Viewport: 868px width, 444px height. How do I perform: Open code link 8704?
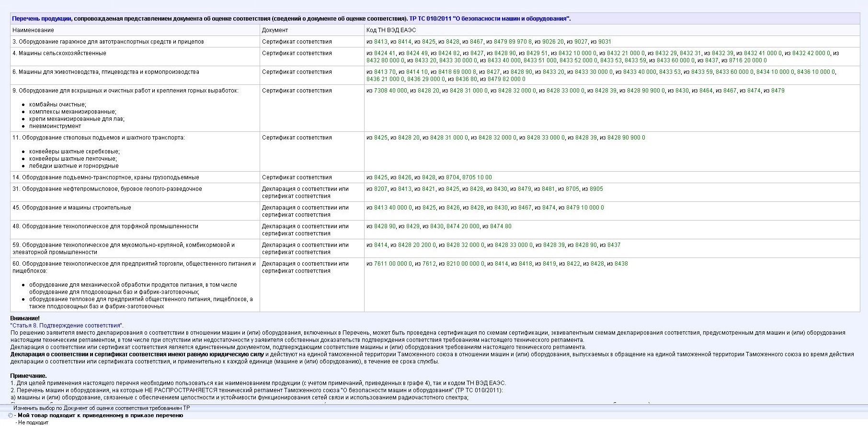[x=453, y=177]
